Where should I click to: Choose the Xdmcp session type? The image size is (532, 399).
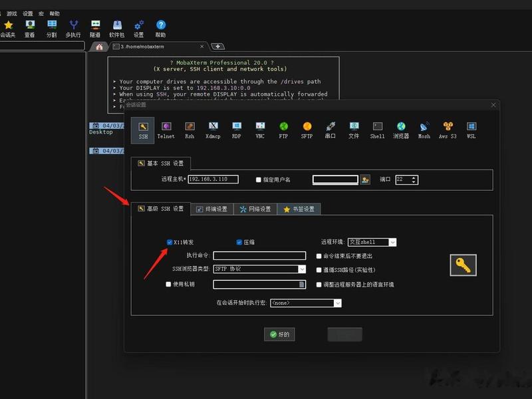213,130
